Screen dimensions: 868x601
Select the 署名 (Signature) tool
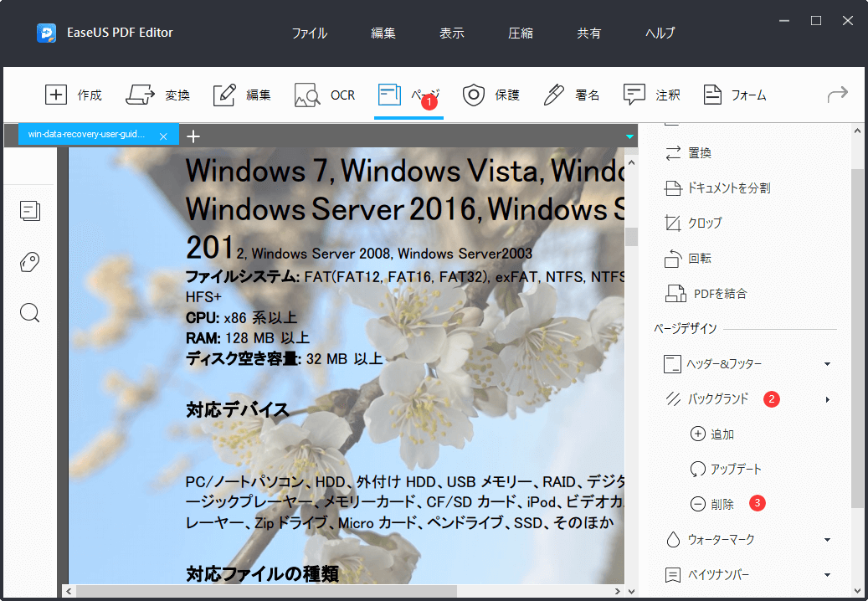point(572,95)
